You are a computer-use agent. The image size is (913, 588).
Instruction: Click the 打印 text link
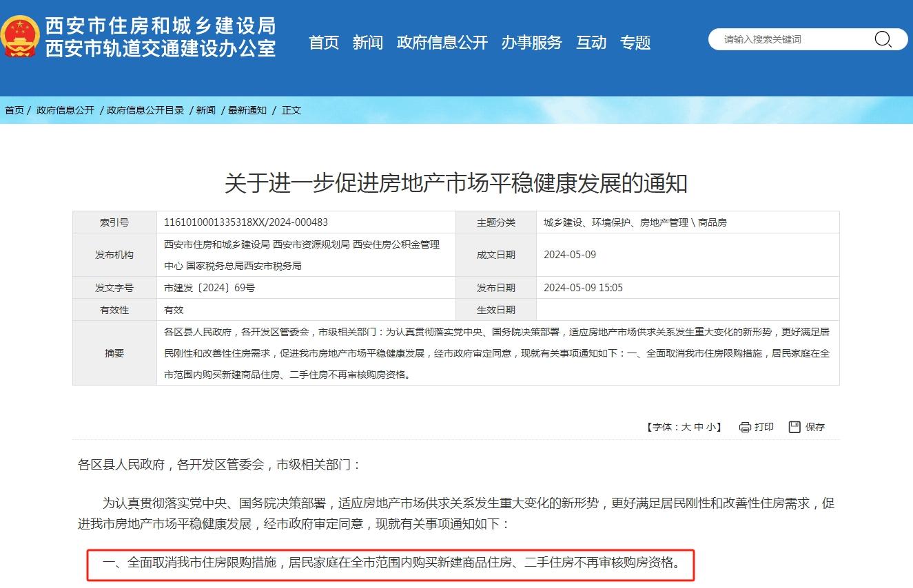coord(764,427)
